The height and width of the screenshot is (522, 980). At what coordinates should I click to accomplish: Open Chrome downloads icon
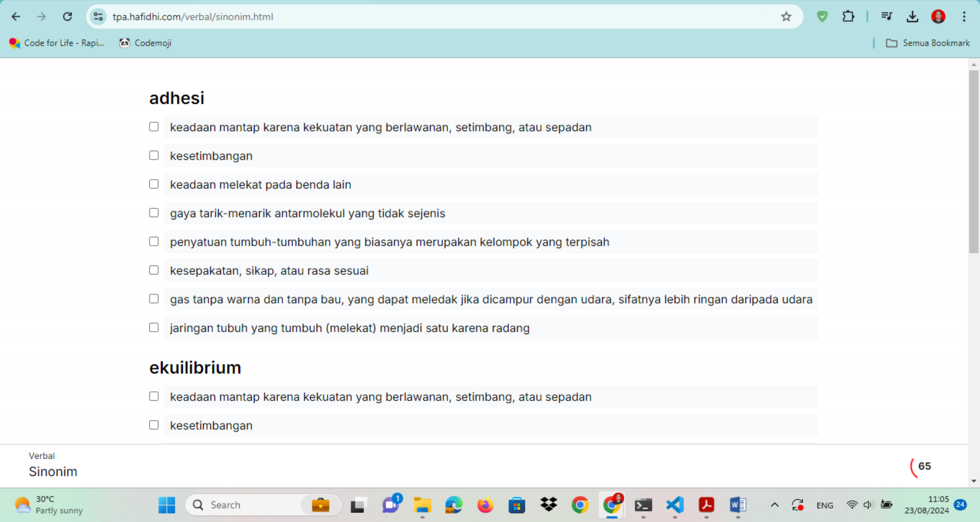click(x=912, y=17)
